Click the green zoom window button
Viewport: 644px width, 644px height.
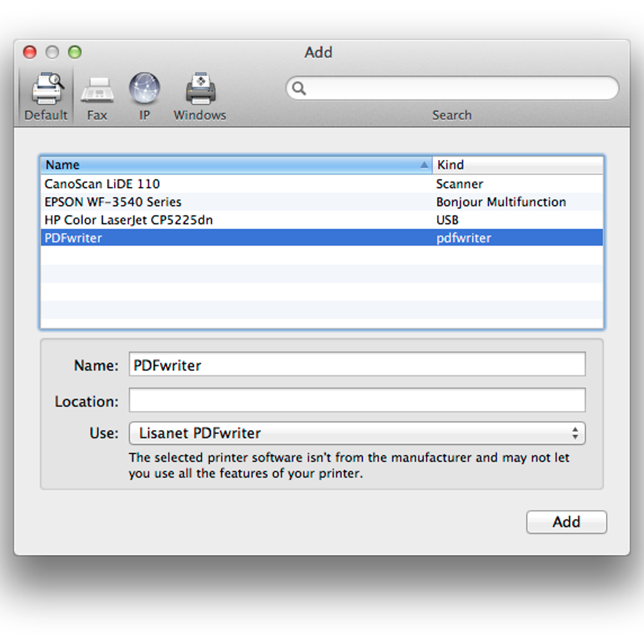click(75, 52)
